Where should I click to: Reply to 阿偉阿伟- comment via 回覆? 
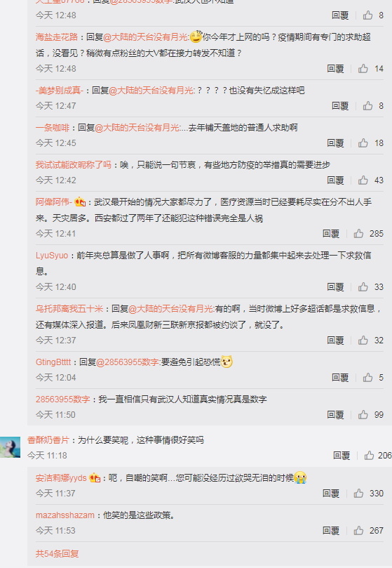pyautogui.click(x=331, y=234)
